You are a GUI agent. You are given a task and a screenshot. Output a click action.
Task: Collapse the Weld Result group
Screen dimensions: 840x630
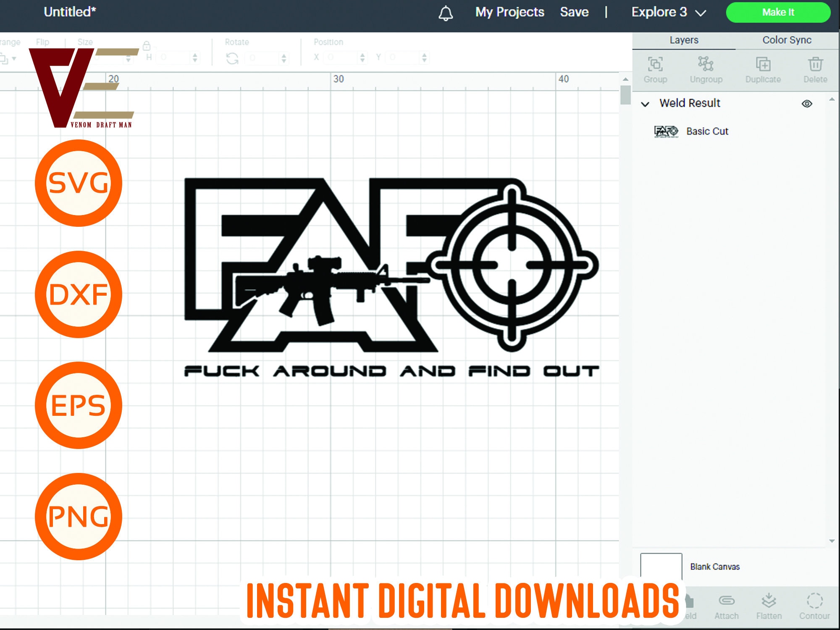[x=646, y=103]
